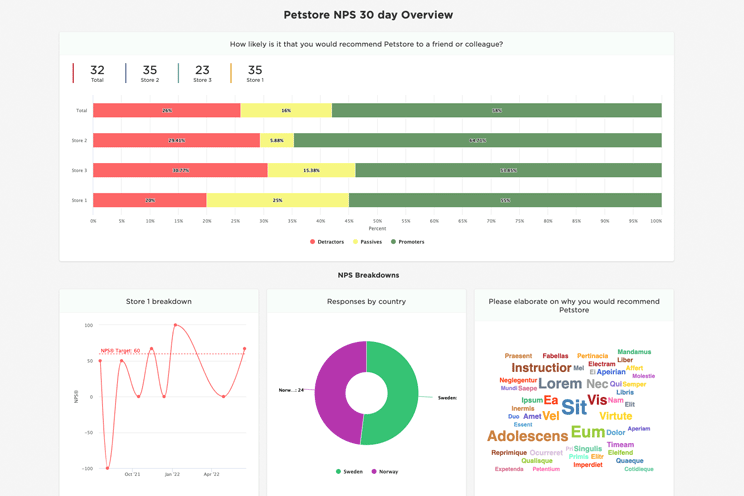Select the Total NPS score 32 tile
The height and width of the screenshot is (496, 744).
(x=97, y=73)
